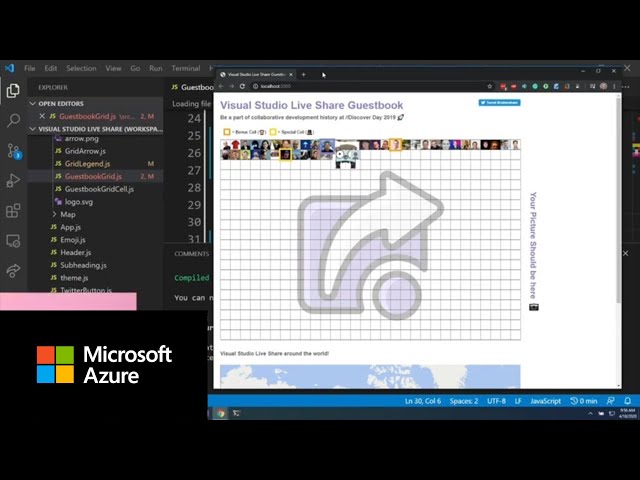Open App.js in the file tree

(x=70, y=227)
